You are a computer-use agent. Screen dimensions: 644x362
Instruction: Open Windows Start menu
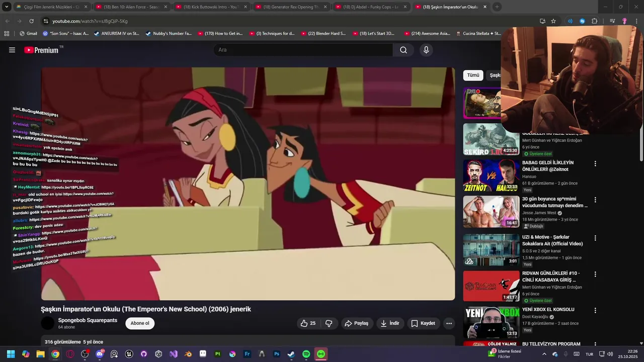coord(11,354)
